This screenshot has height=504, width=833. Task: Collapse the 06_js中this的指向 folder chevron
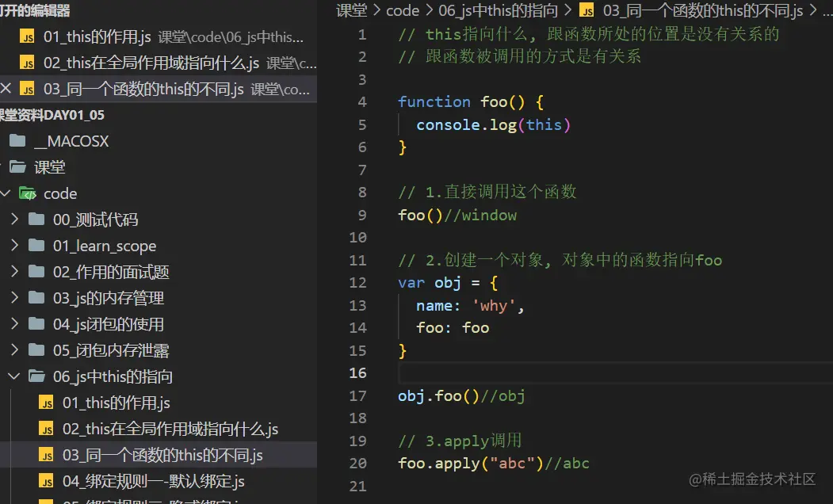15,376
